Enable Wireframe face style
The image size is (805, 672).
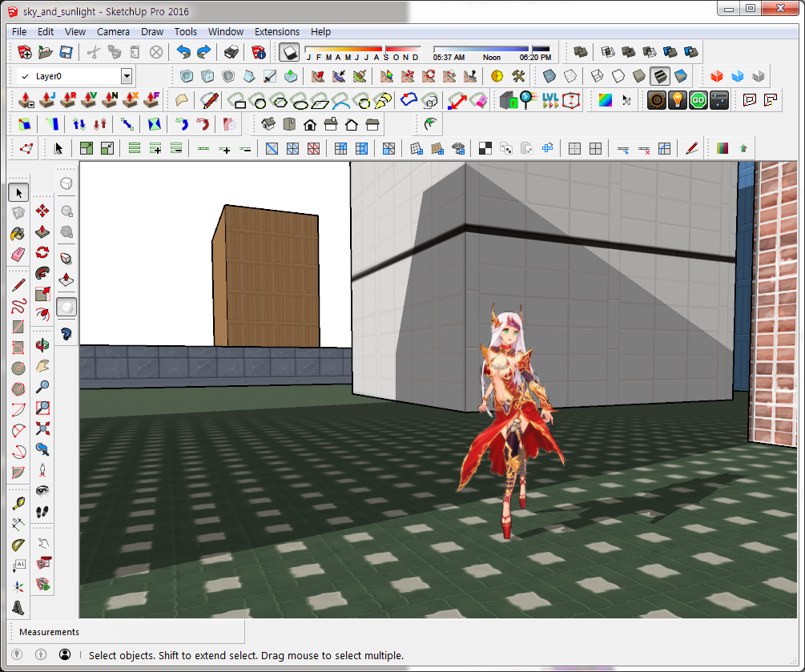(x=597, y=77)
